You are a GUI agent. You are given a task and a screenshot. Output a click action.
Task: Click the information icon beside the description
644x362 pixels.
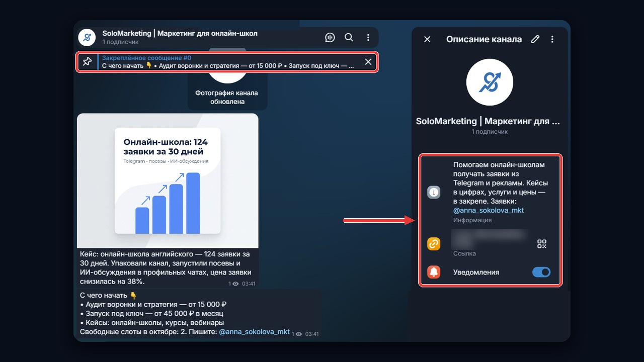[434, 192]
